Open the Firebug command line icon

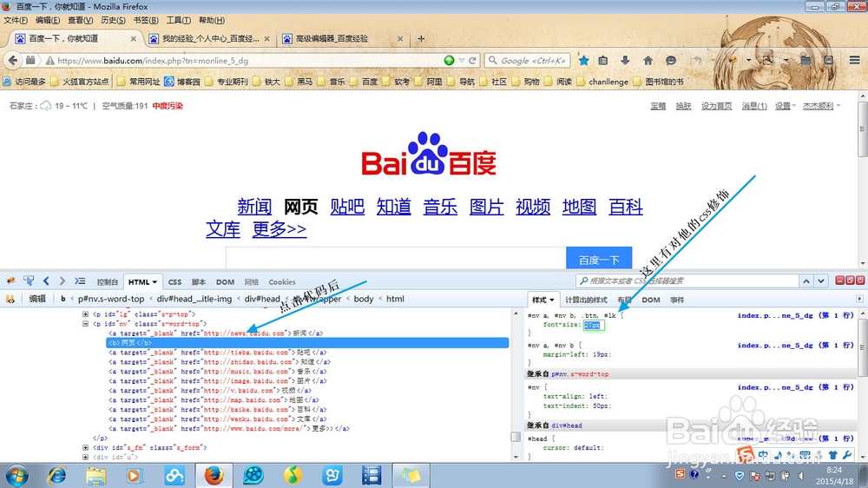[80, 280]
